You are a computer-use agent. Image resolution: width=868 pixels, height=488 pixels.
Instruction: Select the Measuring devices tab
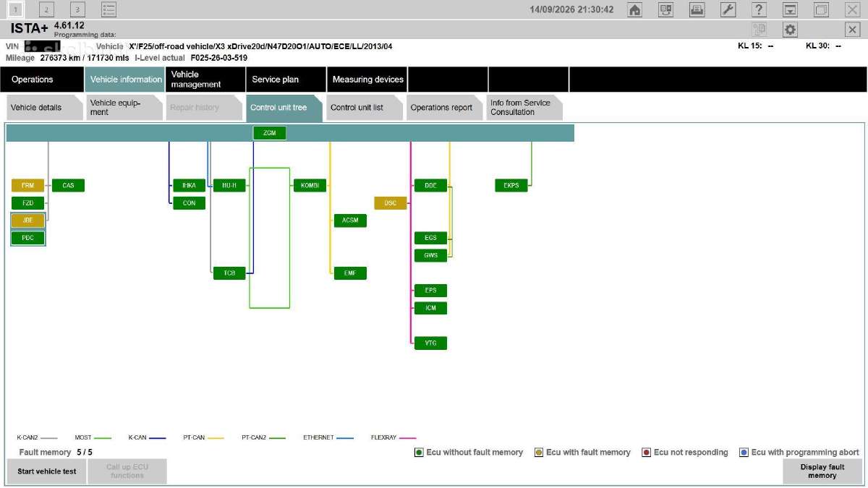click(x=367, y=80)
